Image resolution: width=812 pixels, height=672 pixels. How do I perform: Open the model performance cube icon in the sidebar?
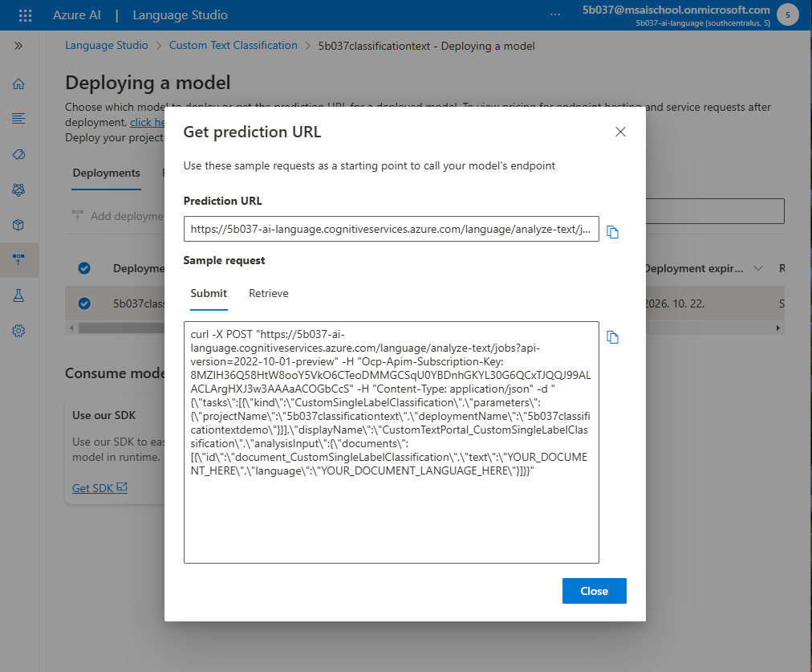coord(18,225)
